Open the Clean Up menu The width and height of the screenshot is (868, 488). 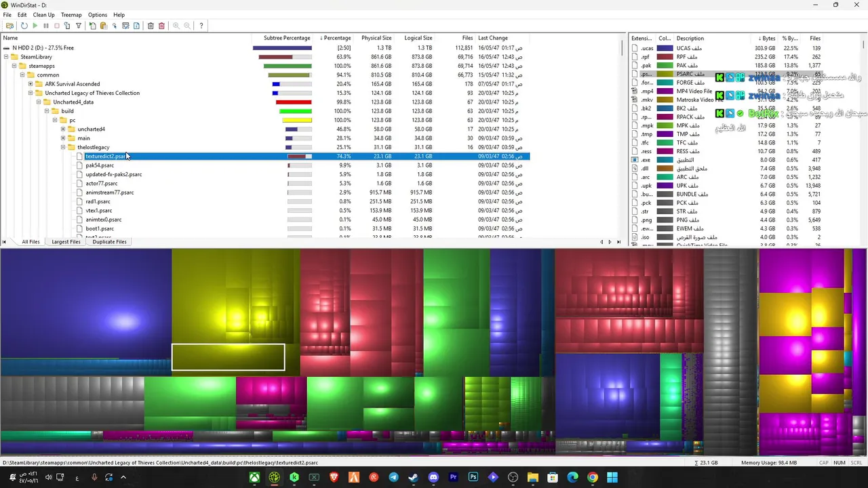click(x=43, y=15)
